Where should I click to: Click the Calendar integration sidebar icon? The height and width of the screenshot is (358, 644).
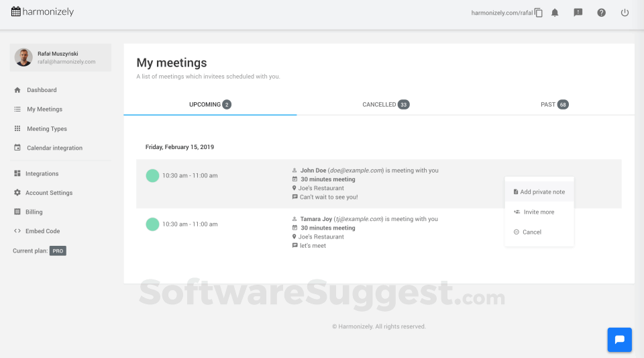pos(17,148)
